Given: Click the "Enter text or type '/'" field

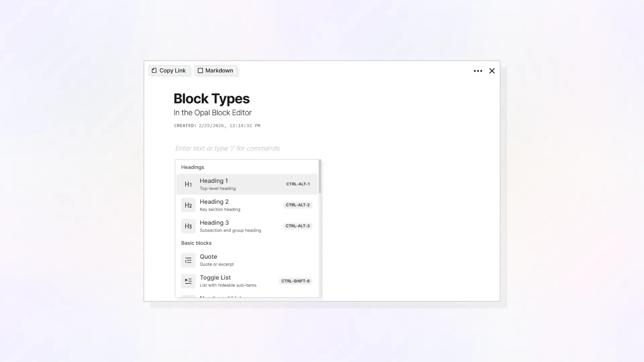Looking at the screenshot, I should tap(227, 148).
